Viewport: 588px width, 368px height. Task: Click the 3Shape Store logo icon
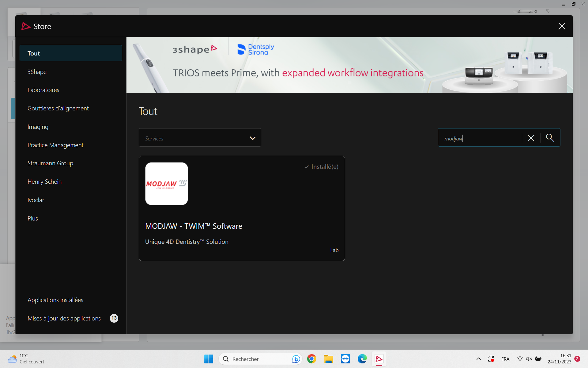pyautogui.click(x=26, y=26)
